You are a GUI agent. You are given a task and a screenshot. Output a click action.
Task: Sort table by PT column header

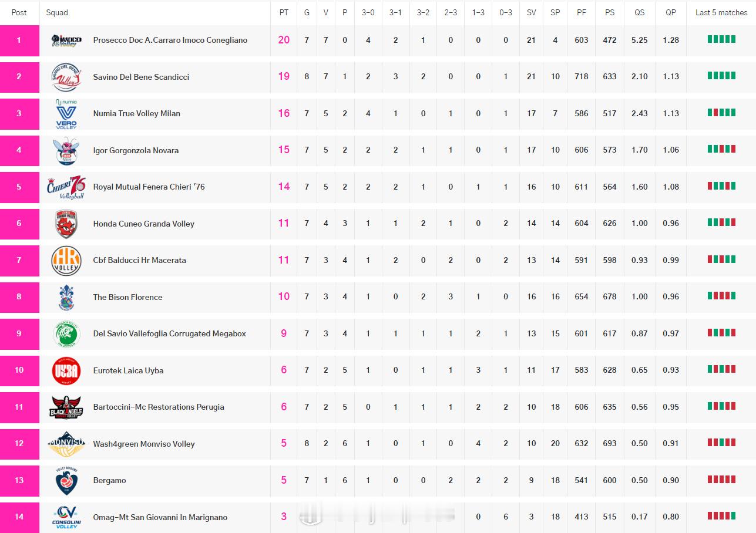click(x=284, y=12)
